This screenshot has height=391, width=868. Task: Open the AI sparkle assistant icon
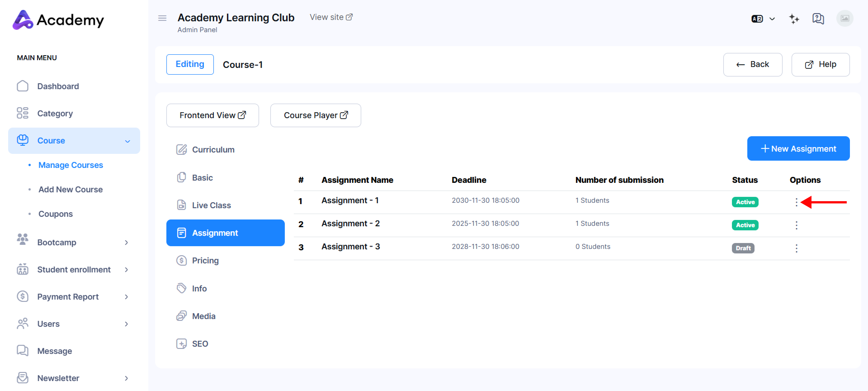click(x=794, y=19)
